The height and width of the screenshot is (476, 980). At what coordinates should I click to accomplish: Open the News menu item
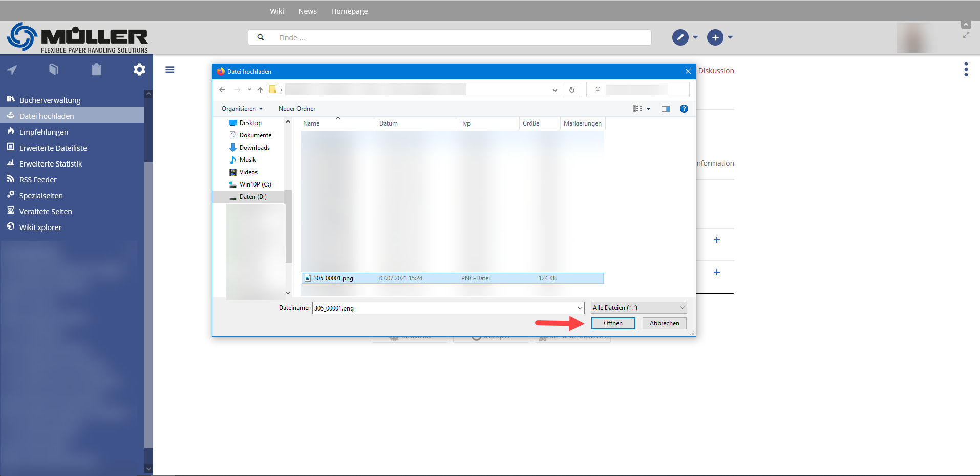[307, 11]
